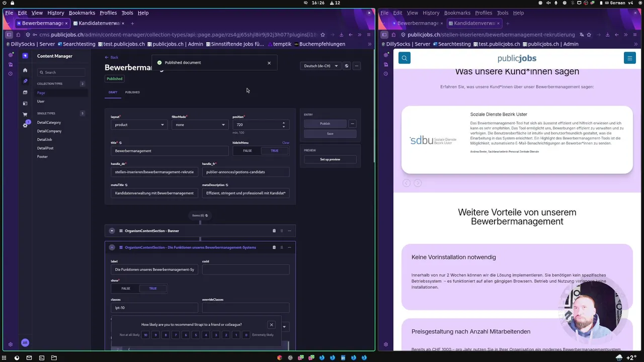The height and width of the screenshot is (362, 644).
Task: Collapse Die Funktionen unseres Bewerbermanagement-Systems component
Action: (x=112, y=247)
